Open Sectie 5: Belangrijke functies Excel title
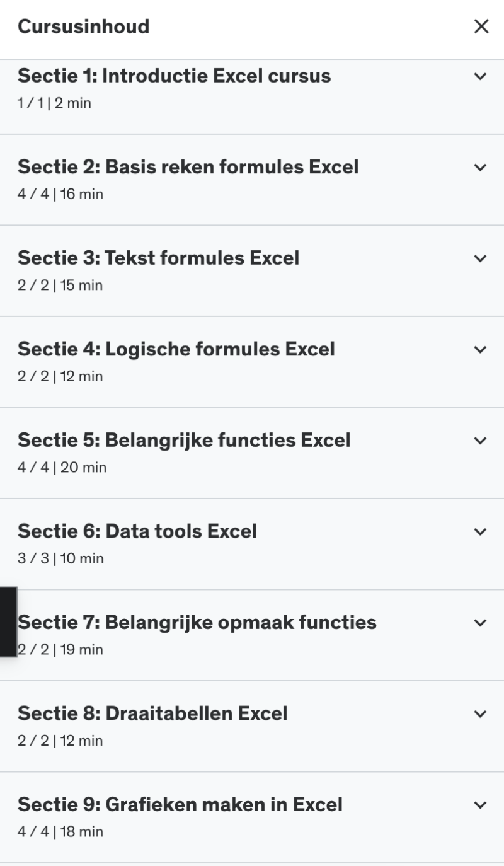Viewport: 504px width, 866px height. click(184, 440)
